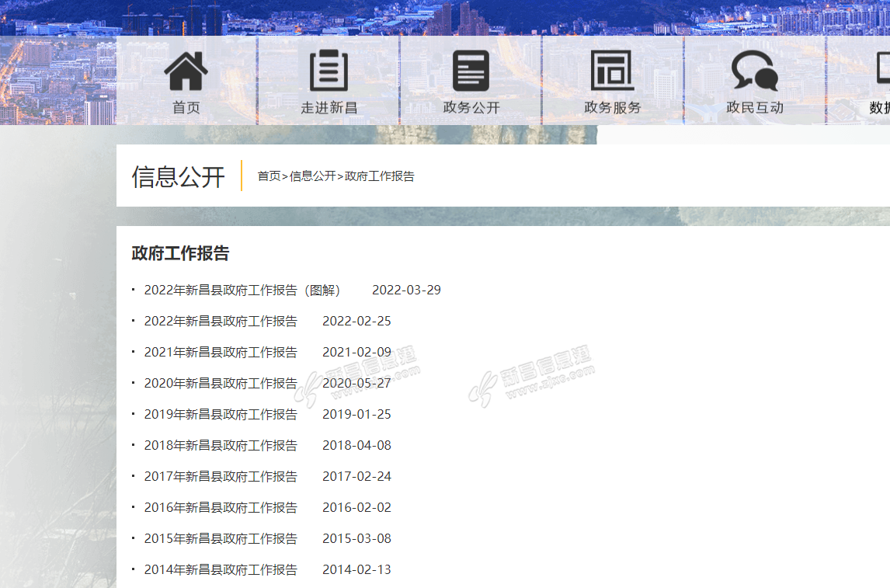Click the partially visible 数据 nav icon
The height and width of the screenshot is (588, 890).
(881, 71)
